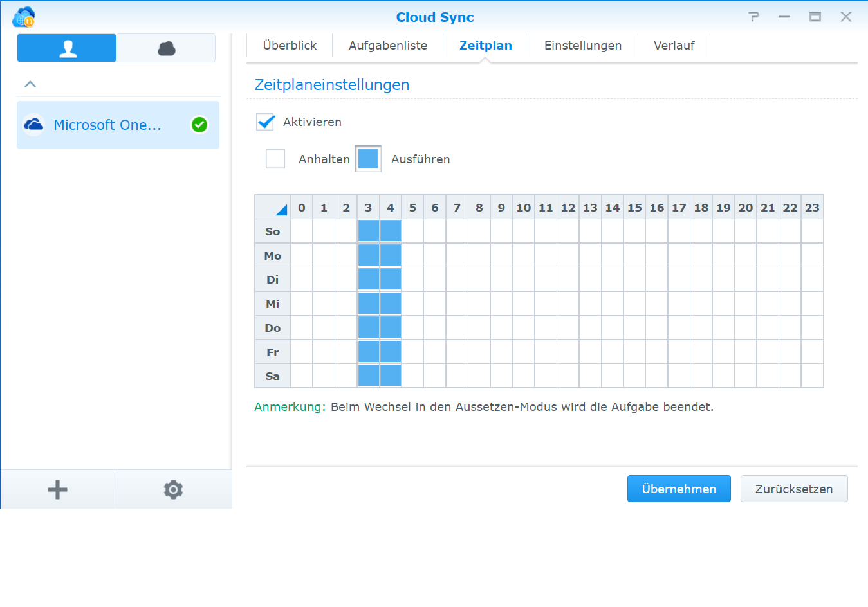
Task: Open the Überblick tab
Action: [290, 45]
